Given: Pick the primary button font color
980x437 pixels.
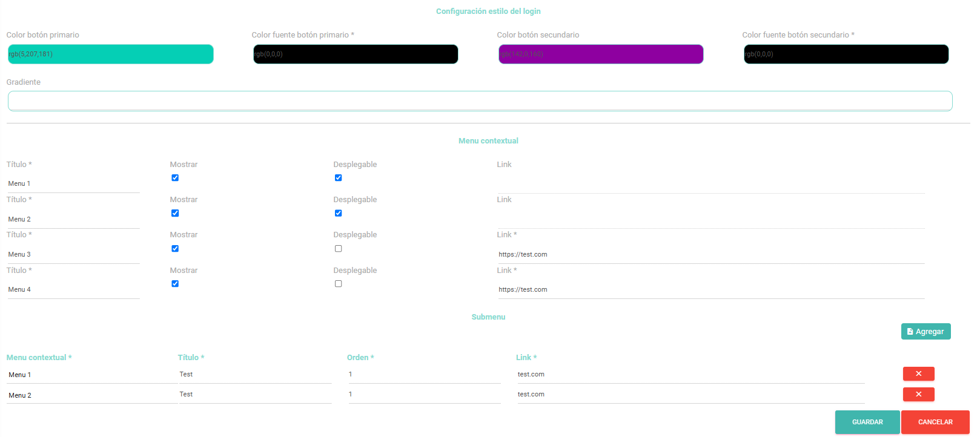Looking at the screenshot, I should (x=356, y=54).
